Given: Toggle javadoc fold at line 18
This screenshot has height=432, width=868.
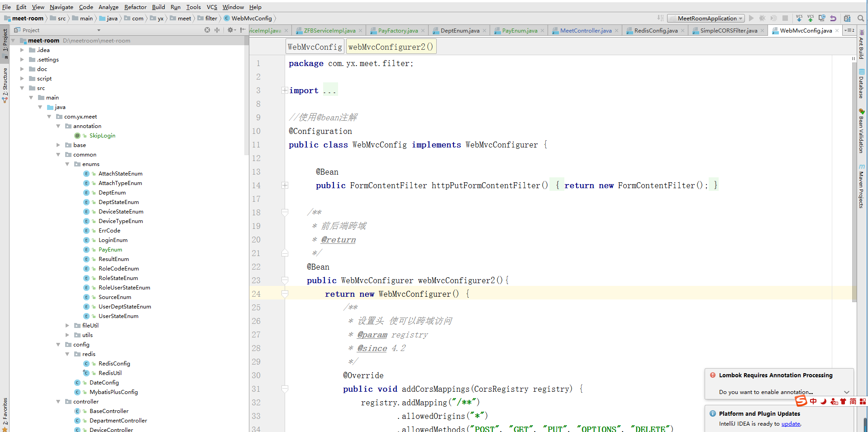Looking at the screenshot, I should tap(285, 212).
